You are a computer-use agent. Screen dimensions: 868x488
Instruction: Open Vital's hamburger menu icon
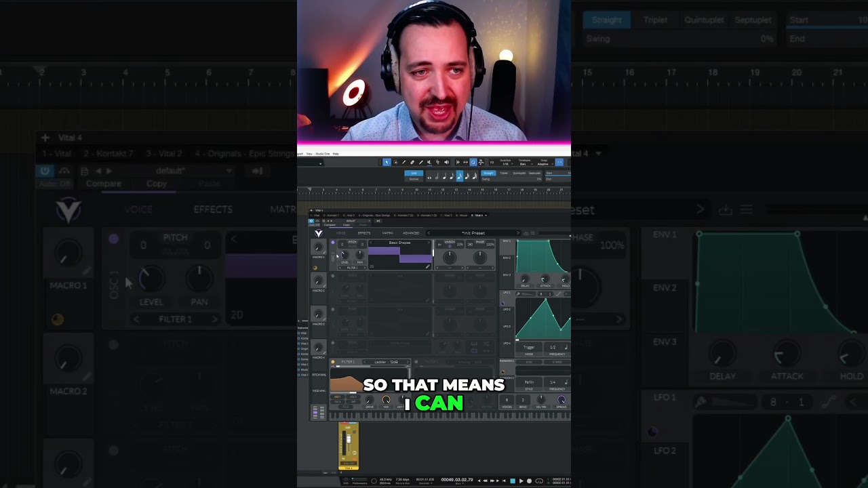[x=532, y=233]
